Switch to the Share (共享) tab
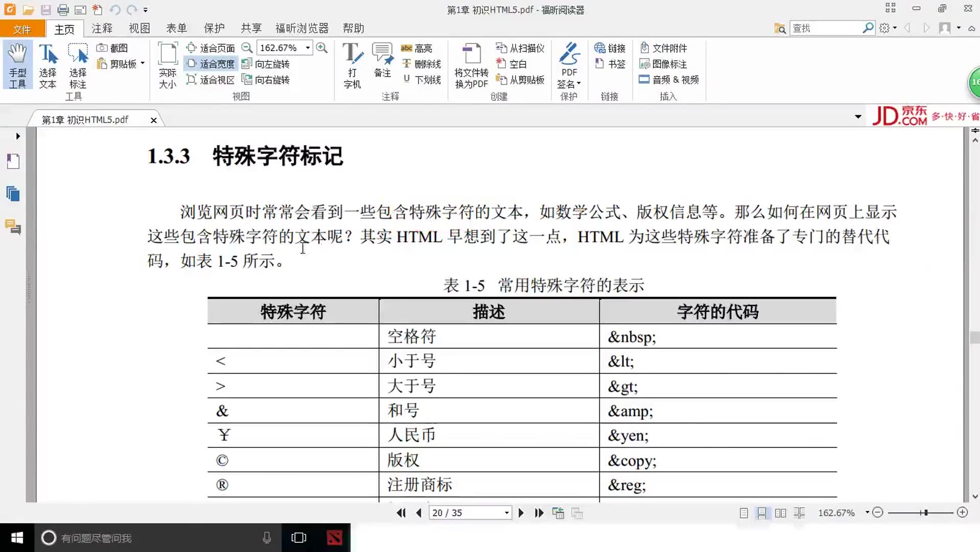980x552 pixels. pyautogui.click(x=251, y=28)
